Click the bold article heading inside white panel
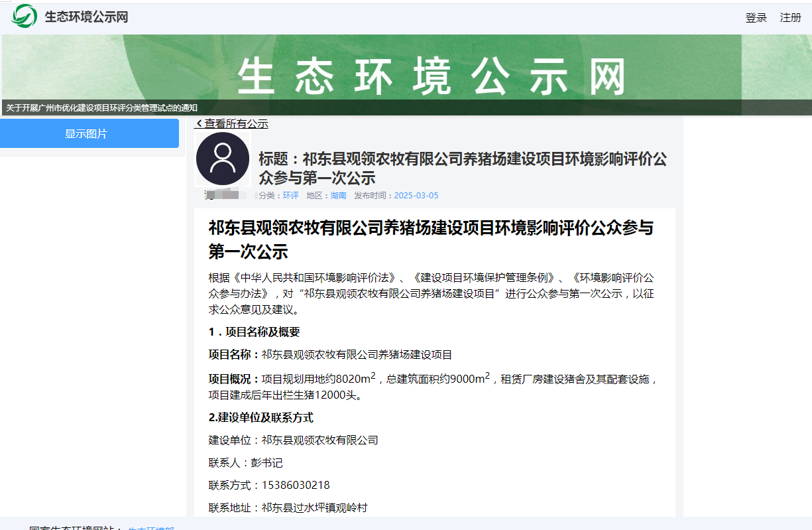 431,239
